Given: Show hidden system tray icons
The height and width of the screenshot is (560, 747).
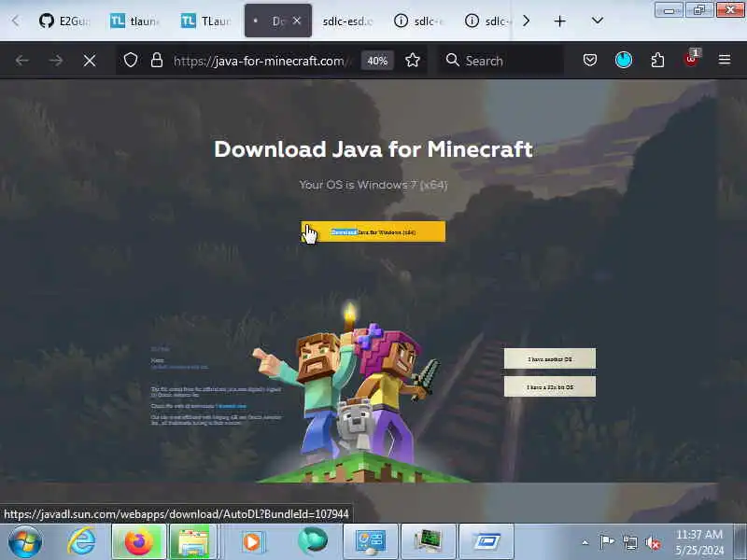Looking at the screenshot, I should pos(585,542).
